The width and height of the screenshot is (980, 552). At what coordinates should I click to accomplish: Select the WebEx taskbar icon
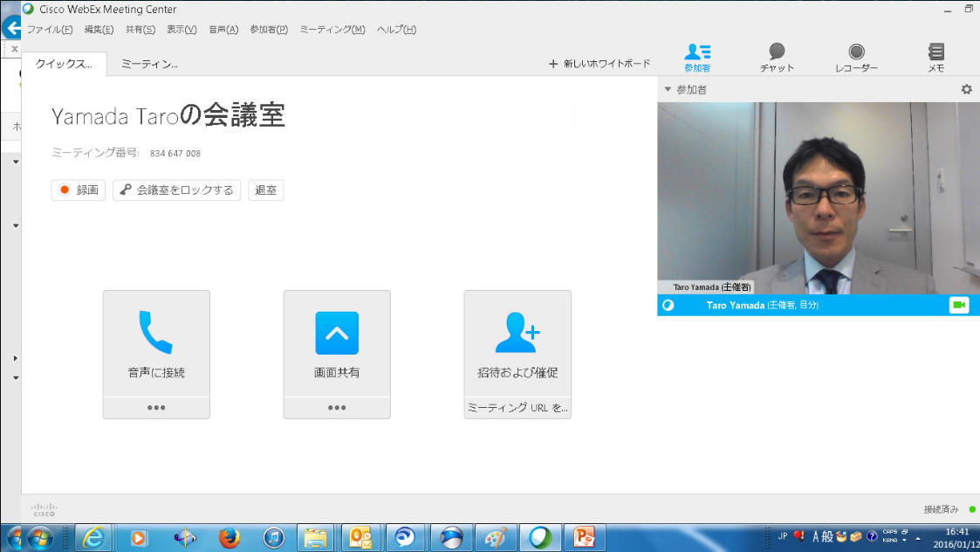540,538
